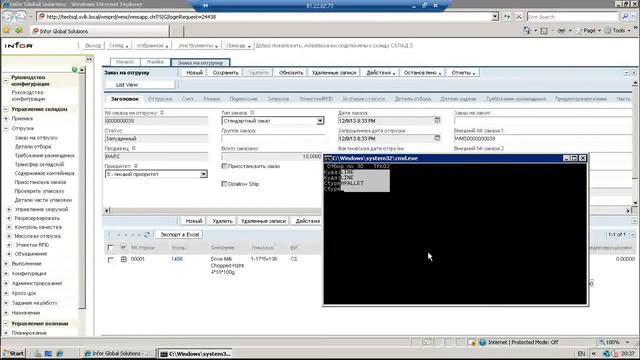
Task: Toggle Приостановить заказ checkbox
Action: pyautogui.click(x=224, y=166)
